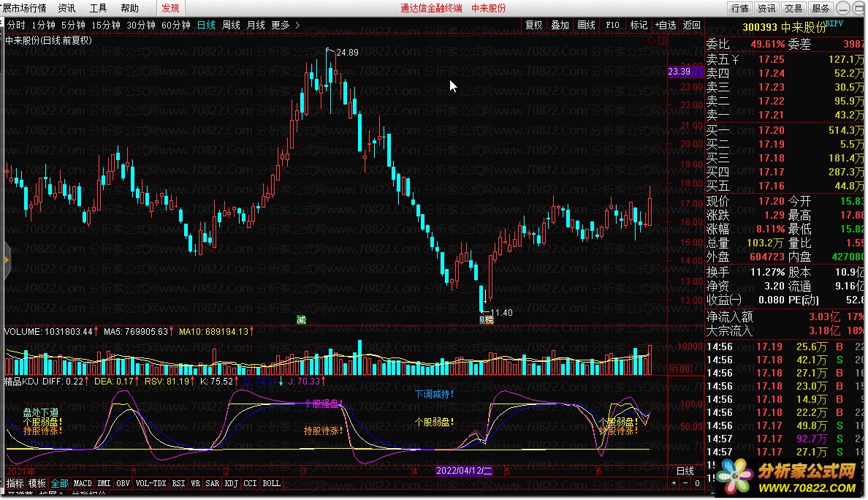Screen dimensions: 868x500
Task: Click the 模板 template tab
Action: 37,483
